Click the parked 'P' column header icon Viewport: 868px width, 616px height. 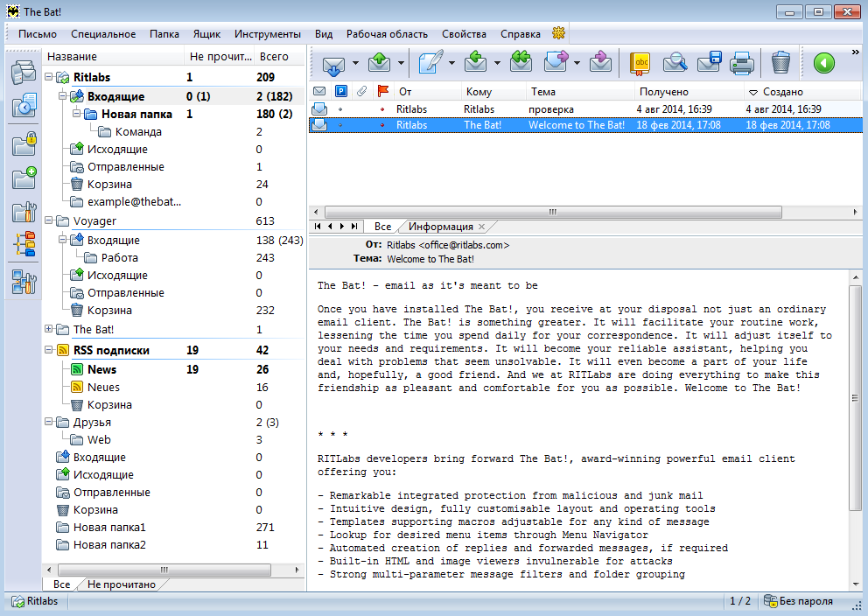[341, 91]
